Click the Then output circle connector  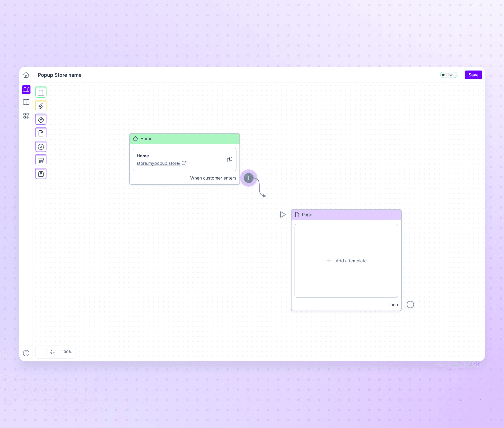[x=410, y=305]
